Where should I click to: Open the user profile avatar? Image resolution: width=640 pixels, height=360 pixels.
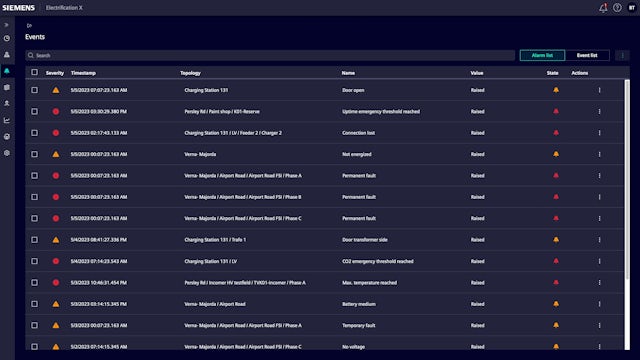point(632,7)
